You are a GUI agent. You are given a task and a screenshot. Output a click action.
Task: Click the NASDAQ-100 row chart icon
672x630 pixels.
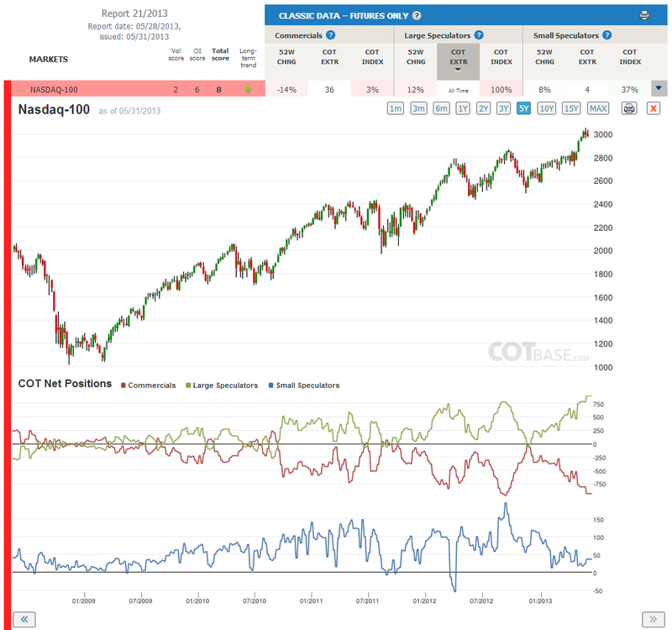click(x=20, y=89)
